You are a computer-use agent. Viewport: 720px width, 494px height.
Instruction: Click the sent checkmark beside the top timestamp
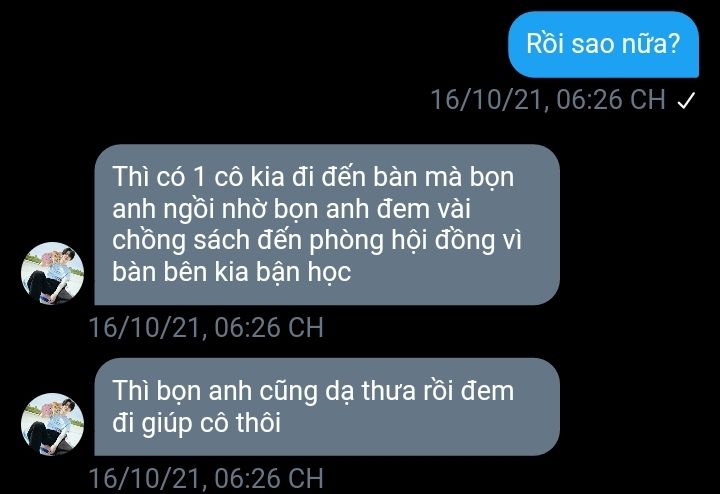click(x=686, y=100)
